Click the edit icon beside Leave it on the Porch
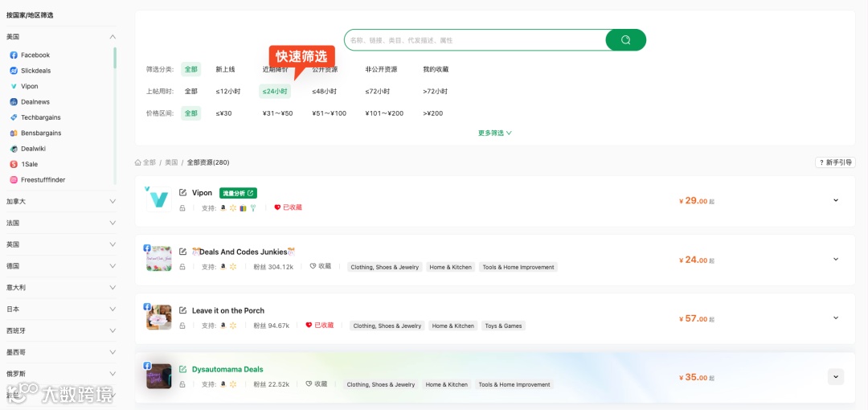This screenshot has height=410, width=868. 182,310
